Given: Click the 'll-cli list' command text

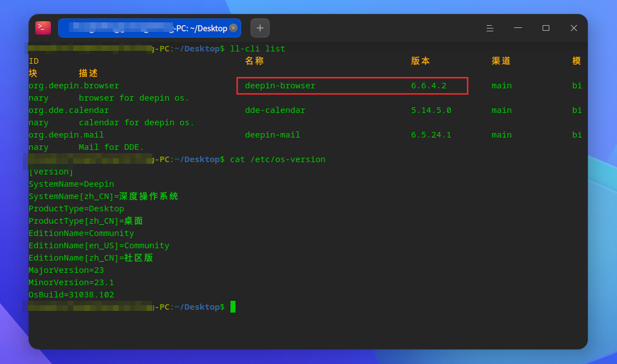Looking at the screenshot, I should click(257, 49).
